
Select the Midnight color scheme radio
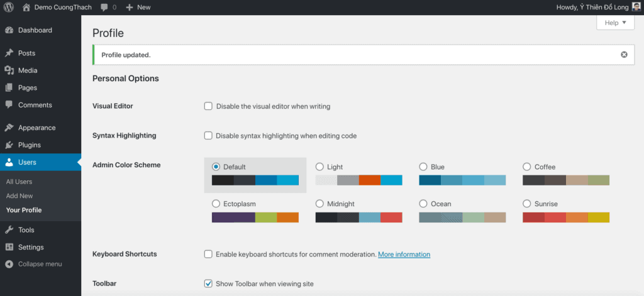[x=319, y=204]
